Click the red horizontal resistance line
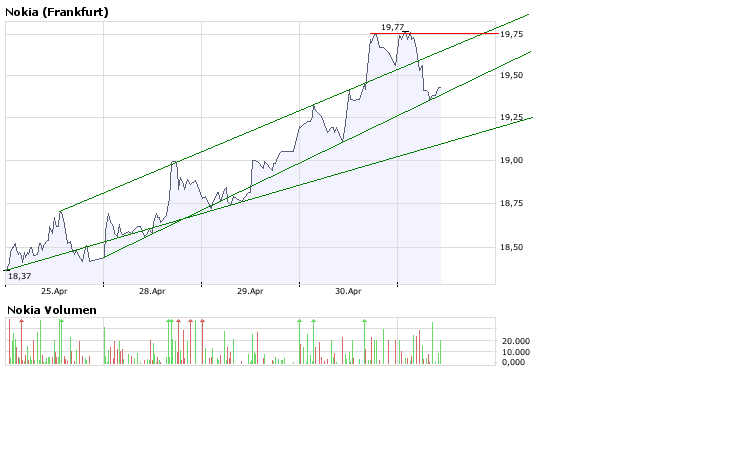 (x=434, y=33)
